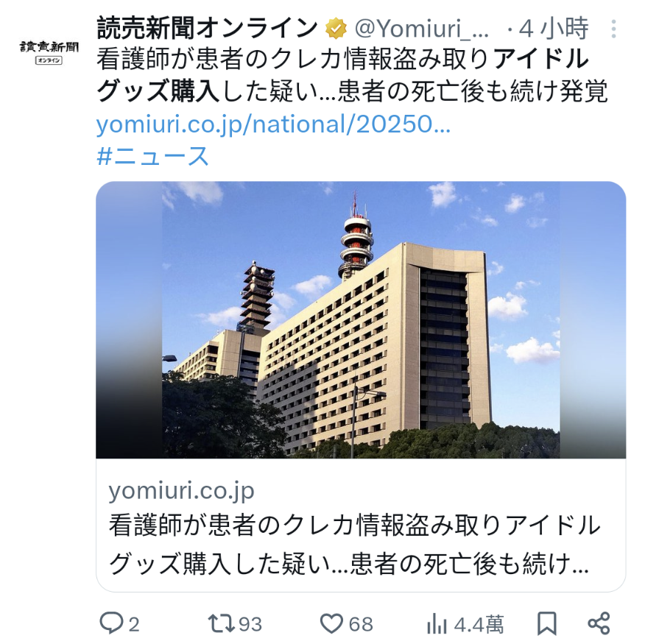Open the #ニュース hashtag
The height and width of the screenshot is (644, 645).
(x=152, y=156)
